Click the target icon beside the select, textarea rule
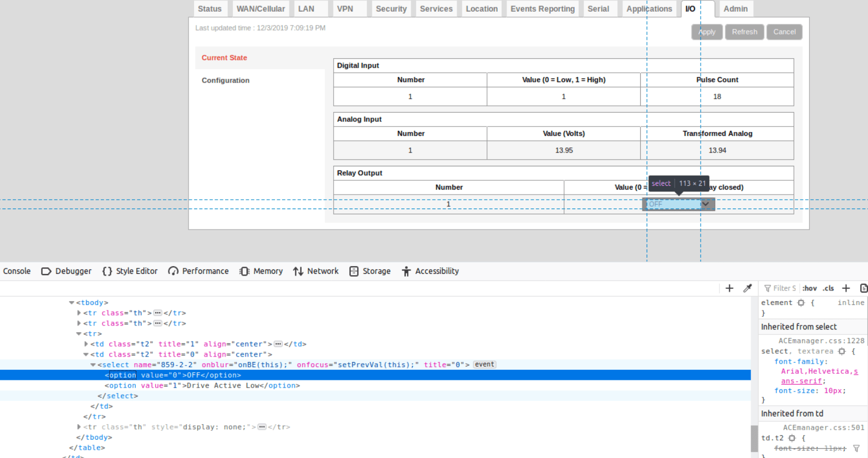The height and width of the screenshot is (458, 868). pos(841,351)
